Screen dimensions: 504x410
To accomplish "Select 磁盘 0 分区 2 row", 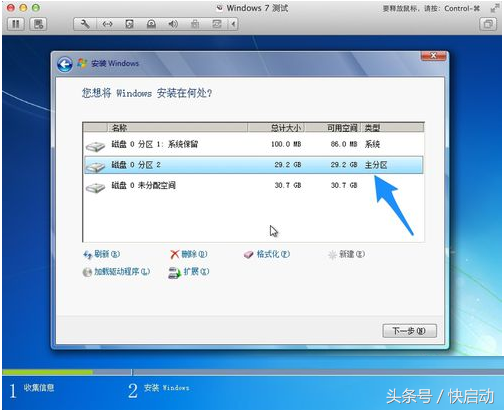I will 253,165.
